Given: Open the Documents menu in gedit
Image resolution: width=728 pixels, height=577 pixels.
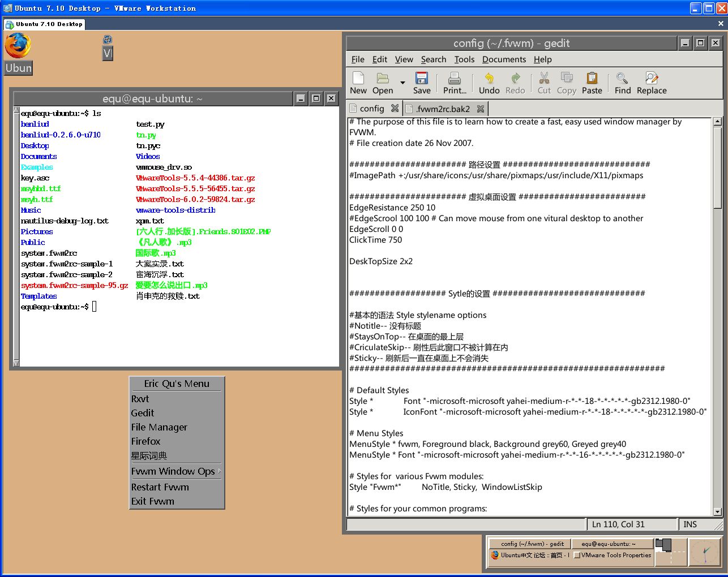Looking at the screenshot, I should tap(504, 59).
